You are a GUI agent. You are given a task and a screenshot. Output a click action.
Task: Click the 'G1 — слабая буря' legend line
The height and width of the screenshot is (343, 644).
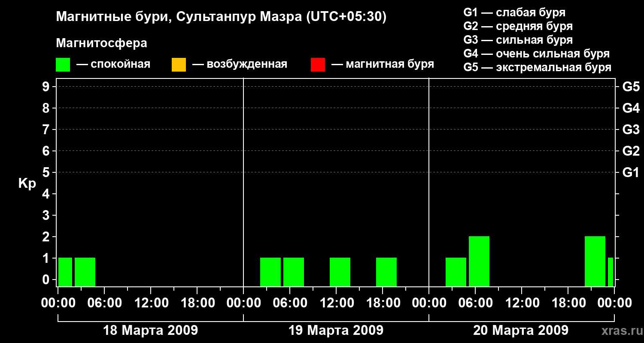[514, 12]
